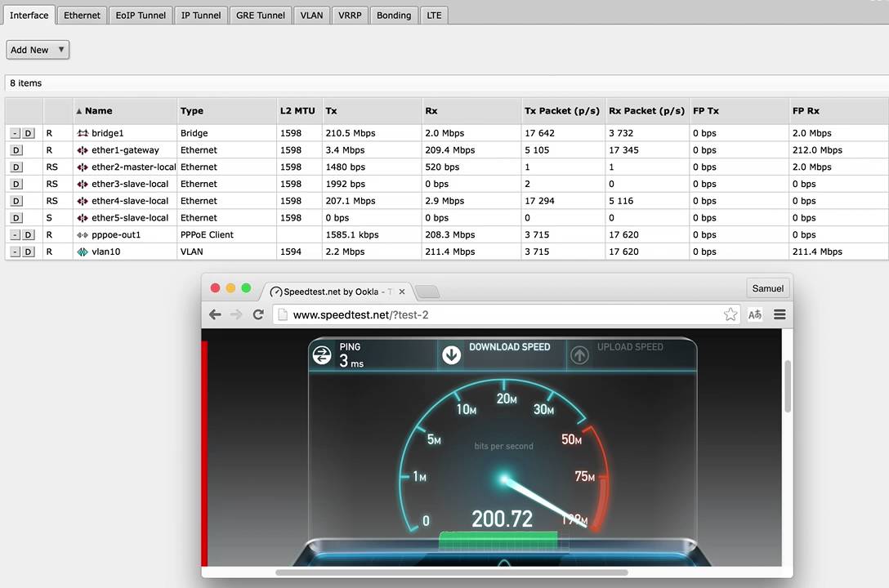Click the bridge1 bridge icon
The width and height of the screenshot is (889, 588).
(83, 133)
